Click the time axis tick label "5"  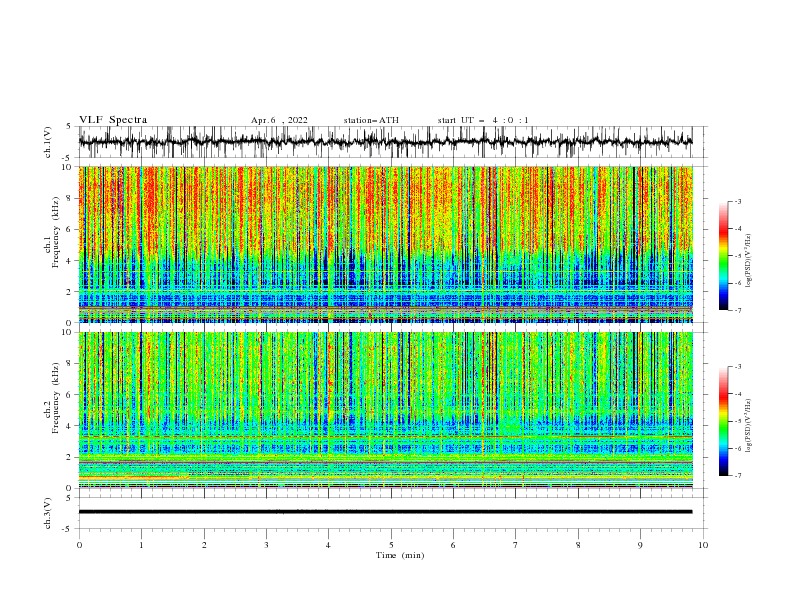click(x=391, y=545)
